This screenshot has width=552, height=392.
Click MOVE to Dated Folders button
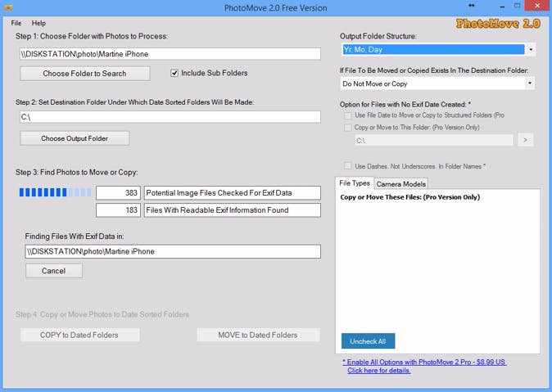tap(258, 335)
